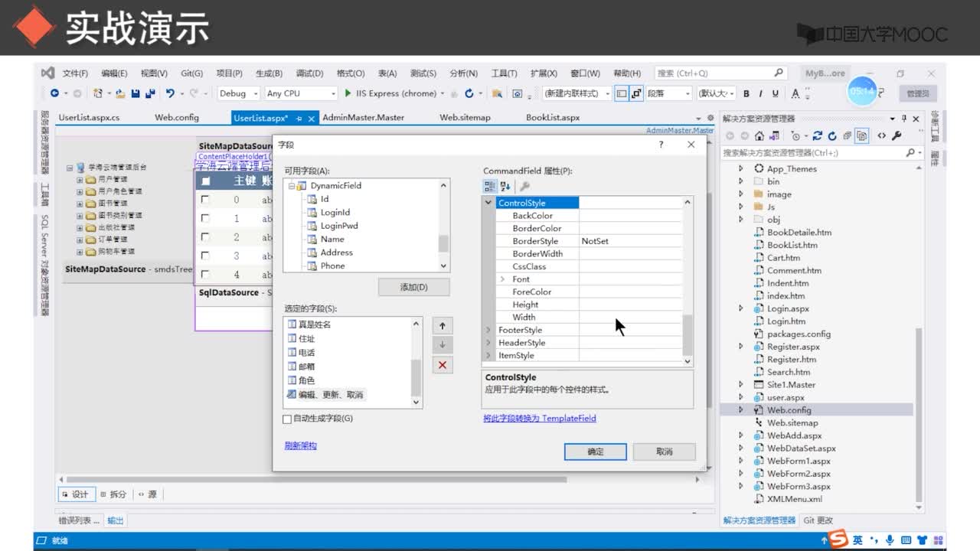
Task: Expand the FooterStyle property node
Action: pyautogui.click(x=489, y=330)
